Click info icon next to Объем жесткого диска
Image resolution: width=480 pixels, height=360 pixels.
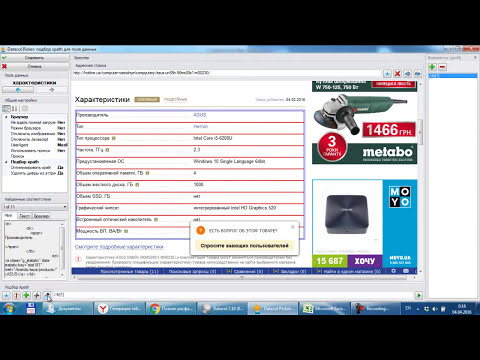tap(137, 184)
